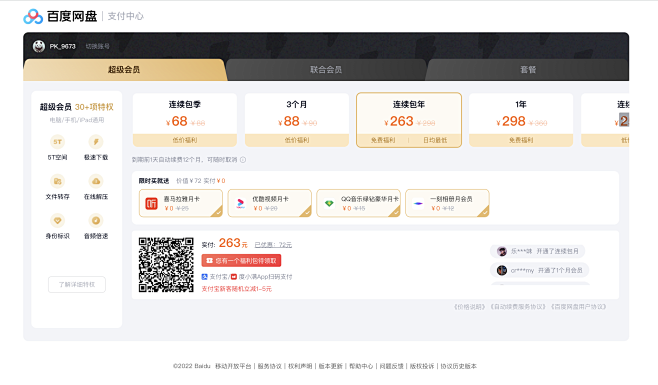Open the 《百度网盘用户协议》 link
658x385 pixels.
pyautogui.click(x=579, y=307)
